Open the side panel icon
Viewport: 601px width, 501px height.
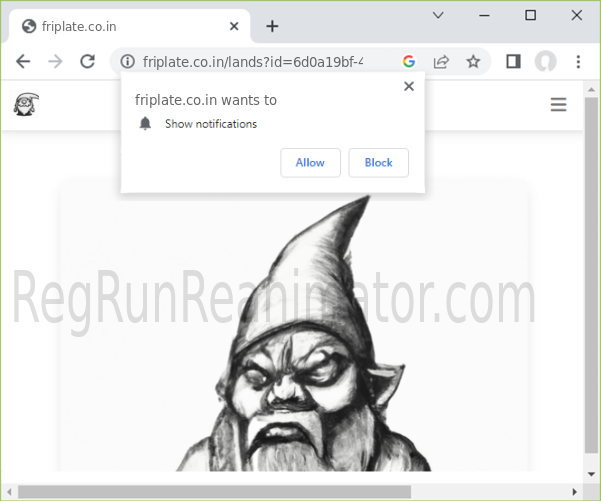513,62
